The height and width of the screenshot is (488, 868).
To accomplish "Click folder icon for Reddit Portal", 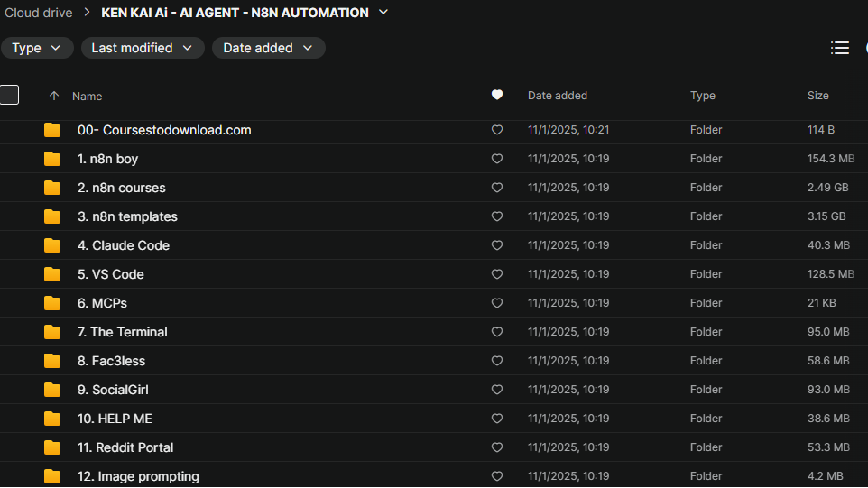I will [x=52, y=447].
